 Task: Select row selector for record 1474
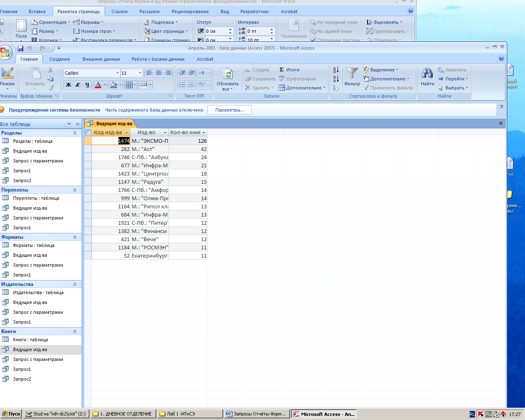[x=88, y=141]
